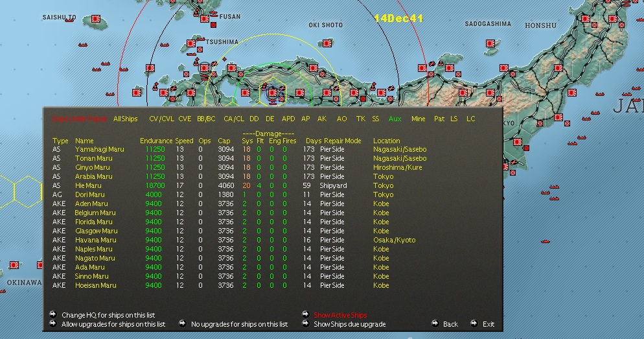
Task: Sort list by Name column header
Action: pyautogui.click(x=84, y=141)
